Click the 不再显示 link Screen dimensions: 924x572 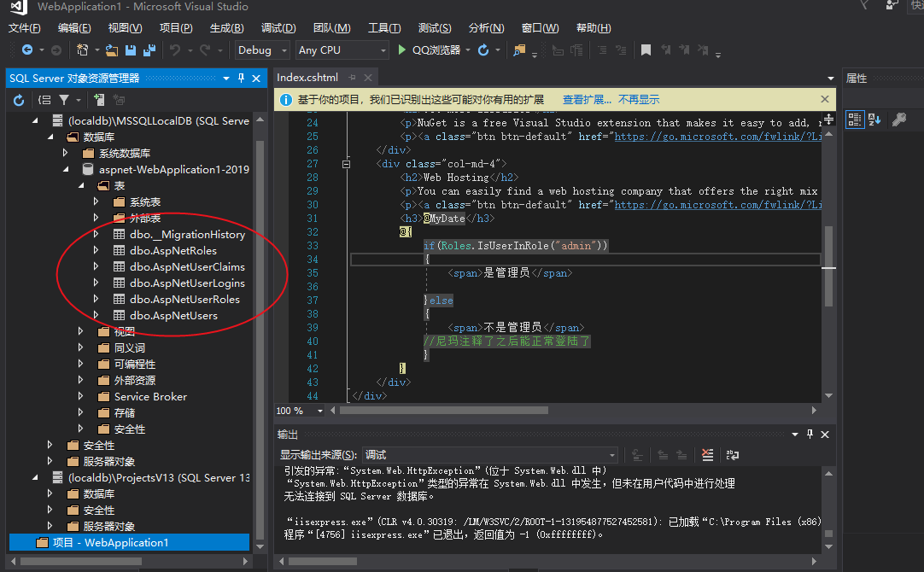(639, 100)
